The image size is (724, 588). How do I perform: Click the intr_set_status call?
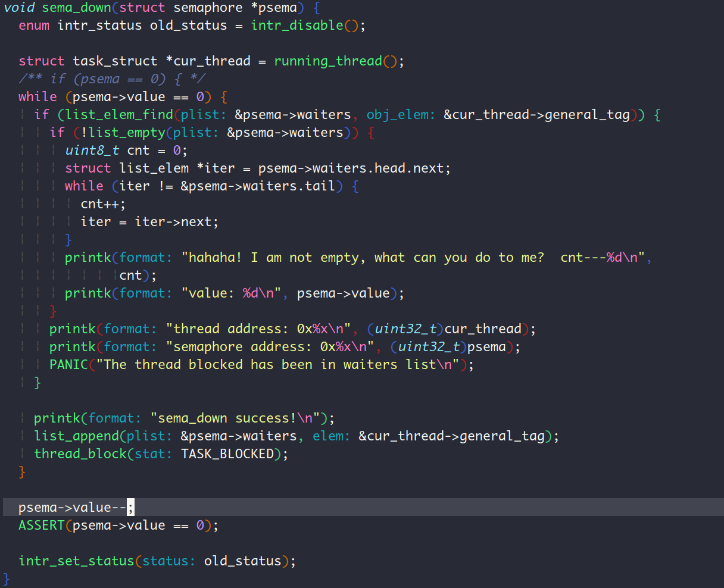click(77, 561)
